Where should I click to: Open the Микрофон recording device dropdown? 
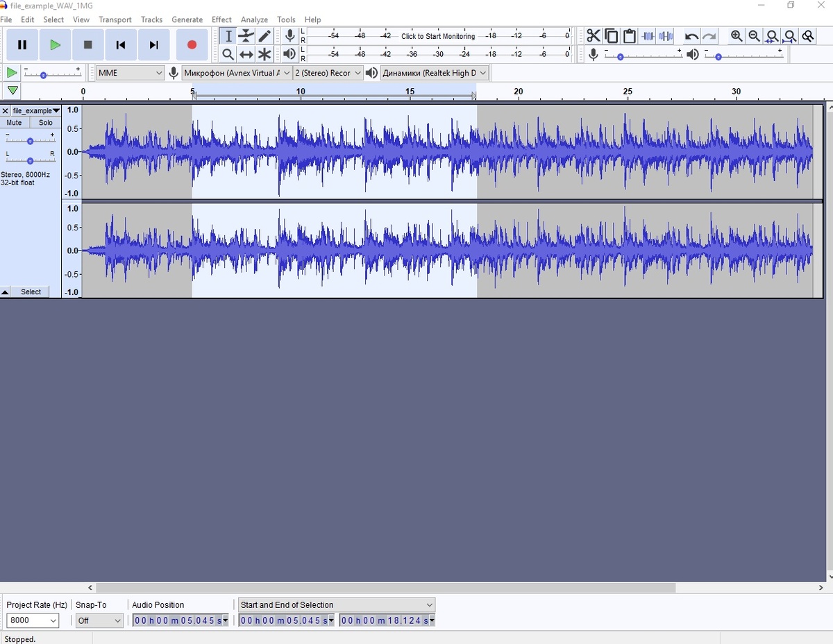coord(237,73)
